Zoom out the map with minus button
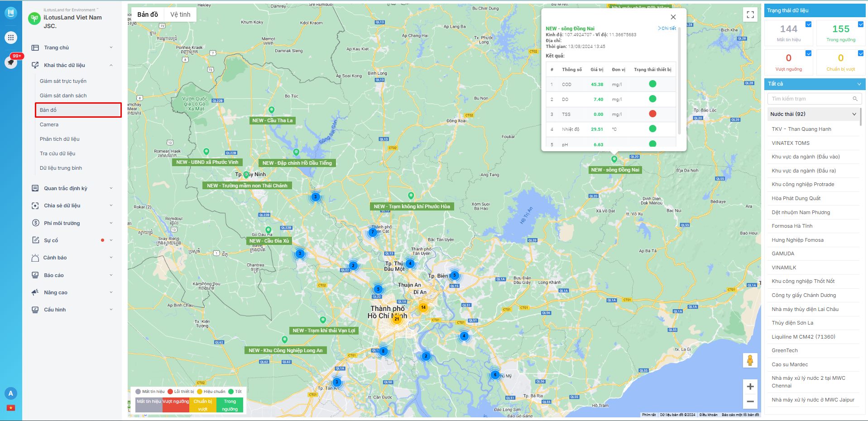This screenshot has height=421, width=868. (x=750, y=402)
